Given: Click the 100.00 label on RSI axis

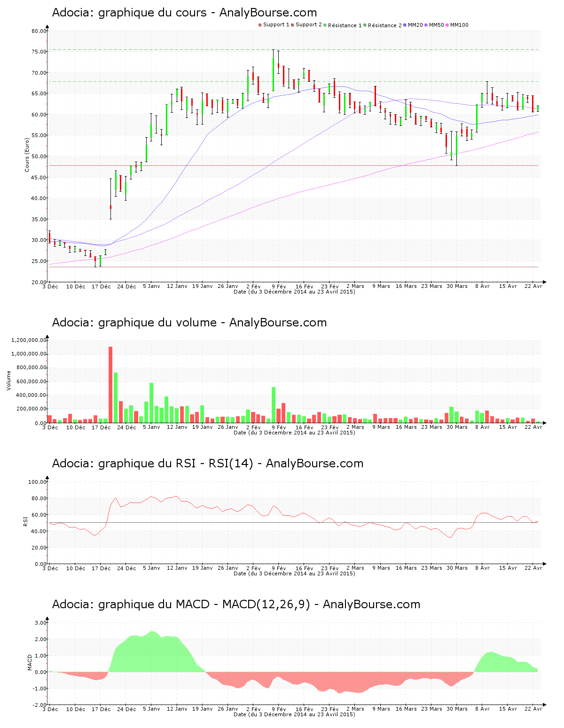Looking at the screenshot, I should pos(37,482).
